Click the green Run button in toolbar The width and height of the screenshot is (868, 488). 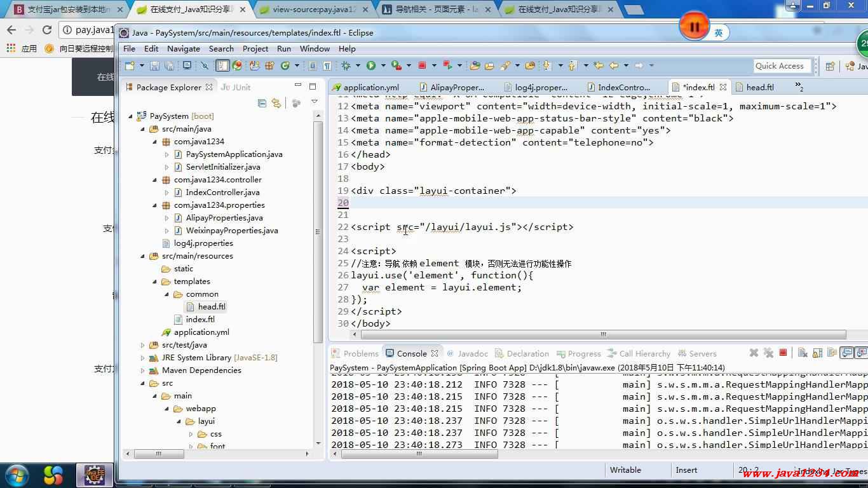[371, 65]
